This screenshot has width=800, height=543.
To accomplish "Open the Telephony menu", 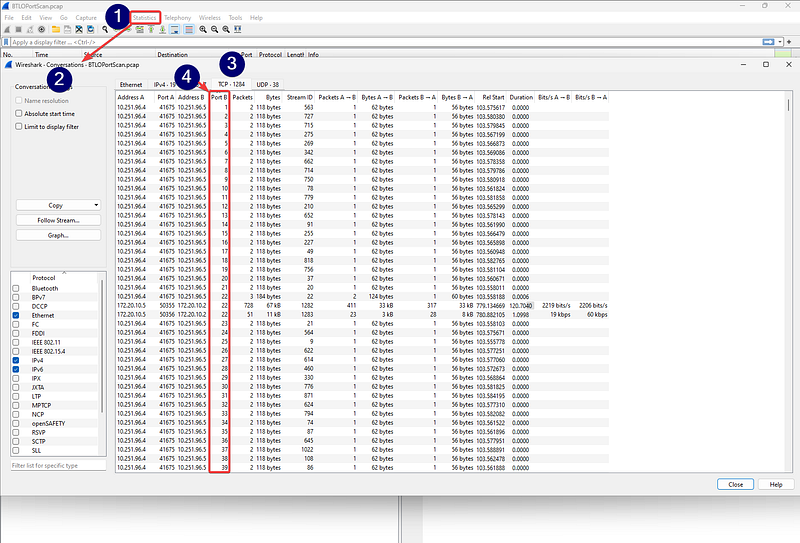I will 177,17.
